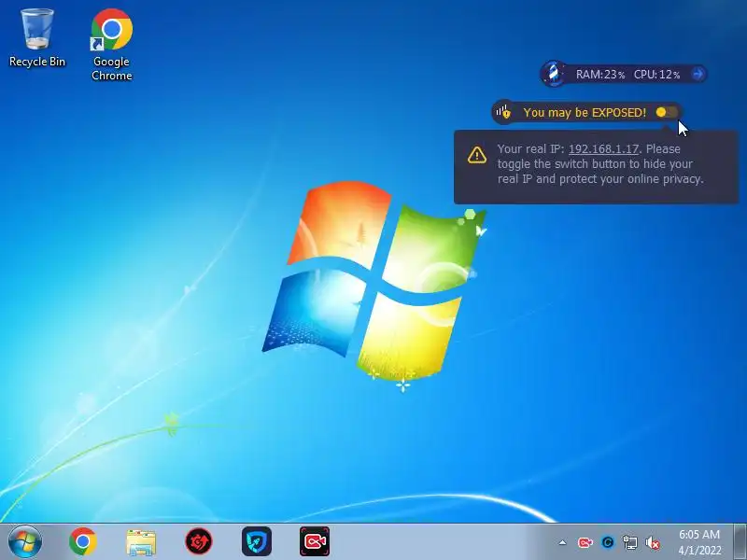
Task: Expand the performance widget using the arrow icon
Action: 698,74
